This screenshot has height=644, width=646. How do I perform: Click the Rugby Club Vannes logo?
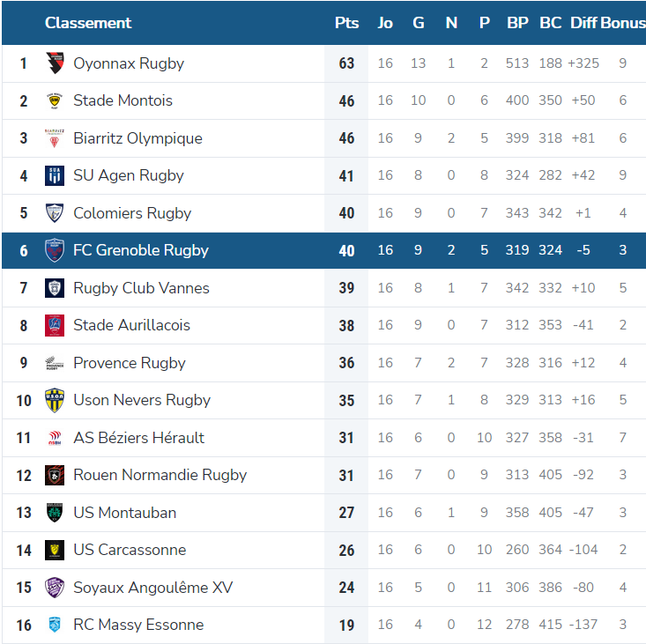click(x=55, y=288)
